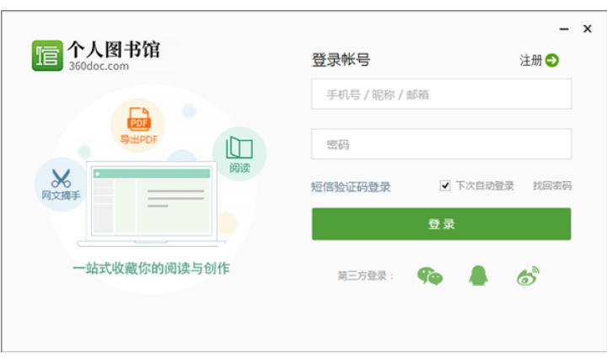Click the 360doc green logo icon
The height and width of the screenshot is (364, 607).
(47, 56)
